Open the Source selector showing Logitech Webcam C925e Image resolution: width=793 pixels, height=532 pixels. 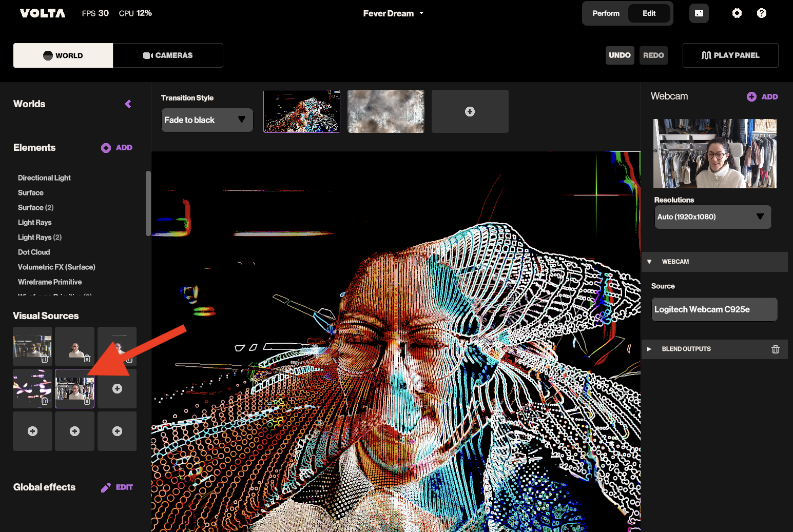point(714,309)
